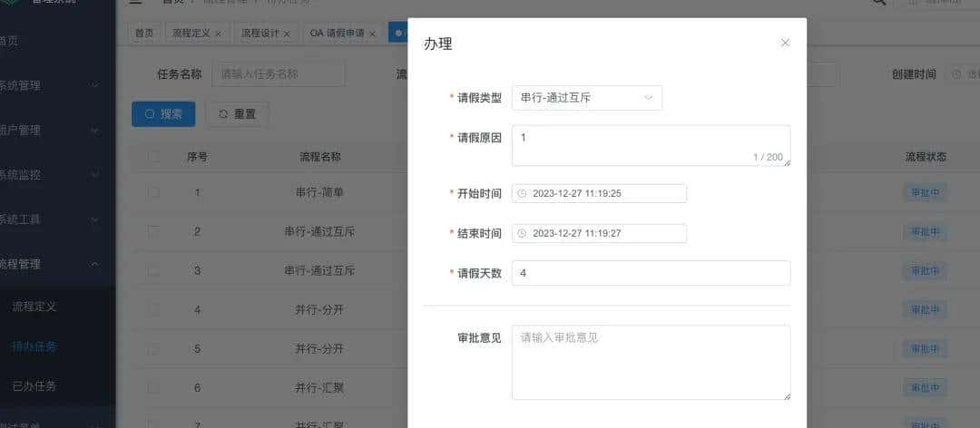Close the 流程定义 tab with its x icon
This screenshot has height=428, width=980.
218,34
